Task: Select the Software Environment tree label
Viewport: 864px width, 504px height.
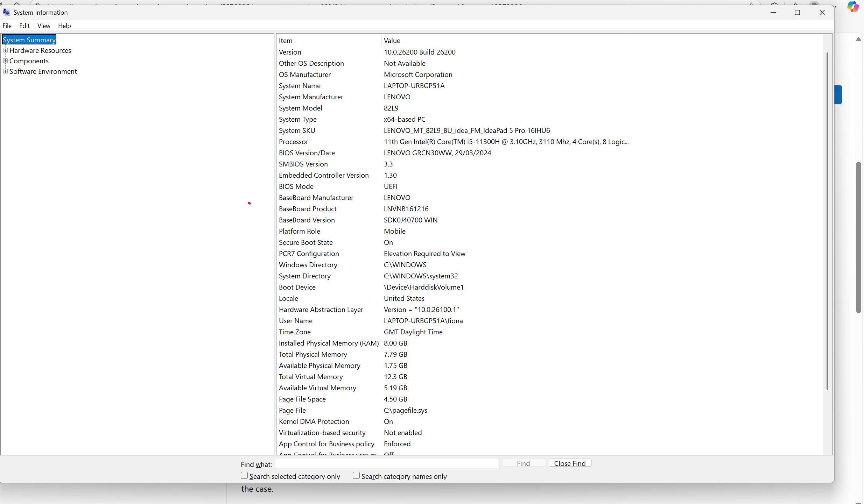Action: 43,71
